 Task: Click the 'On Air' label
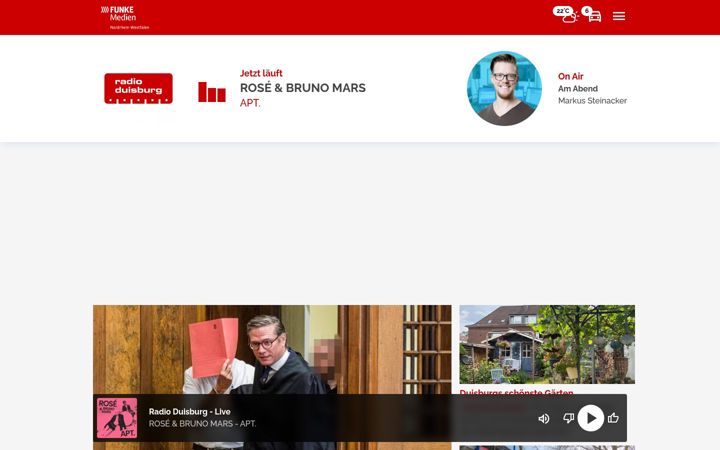(x=570, y=76)
